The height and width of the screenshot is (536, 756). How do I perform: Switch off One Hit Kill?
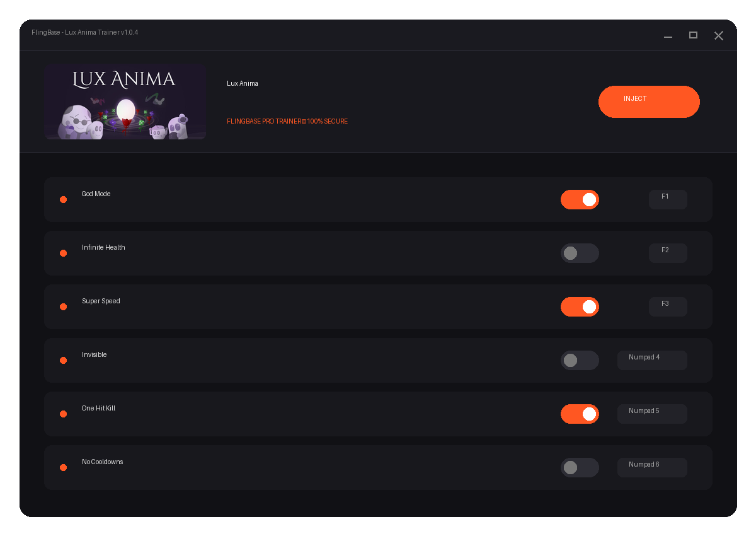[580, 414]
